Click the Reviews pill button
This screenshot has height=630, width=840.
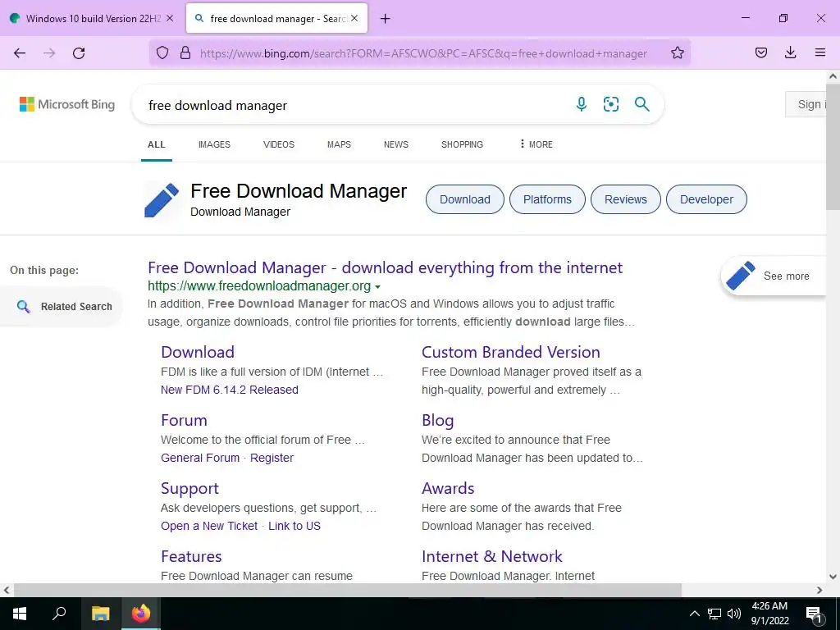(626, 199)
